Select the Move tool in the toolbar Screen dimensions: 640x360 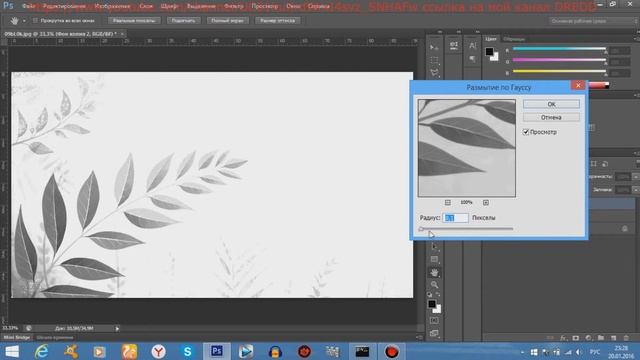click(x=434, y=47)
